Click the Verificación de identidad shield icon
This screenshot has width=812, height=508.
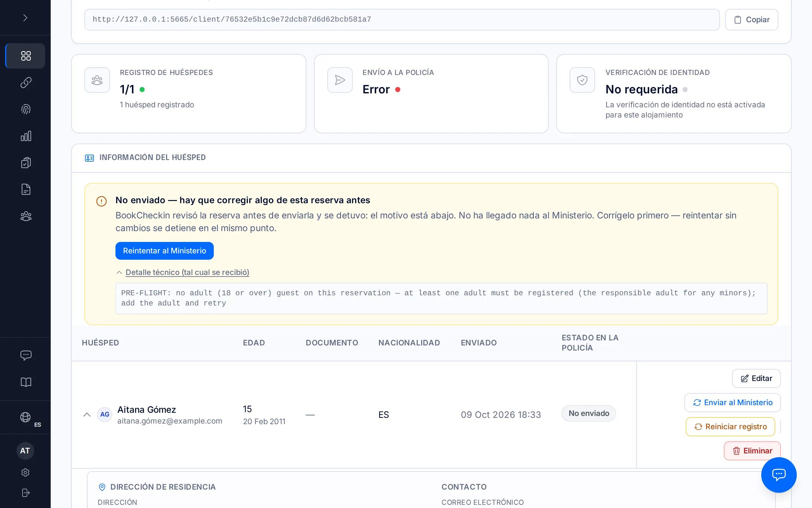(582, 80)
